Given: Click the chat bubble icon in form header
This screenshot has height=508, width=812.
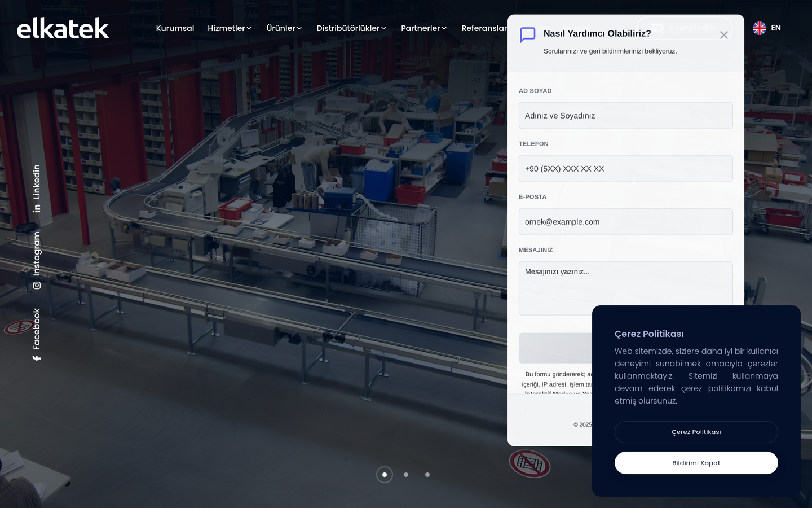Looking at the screenshot, I should (528, 35).
